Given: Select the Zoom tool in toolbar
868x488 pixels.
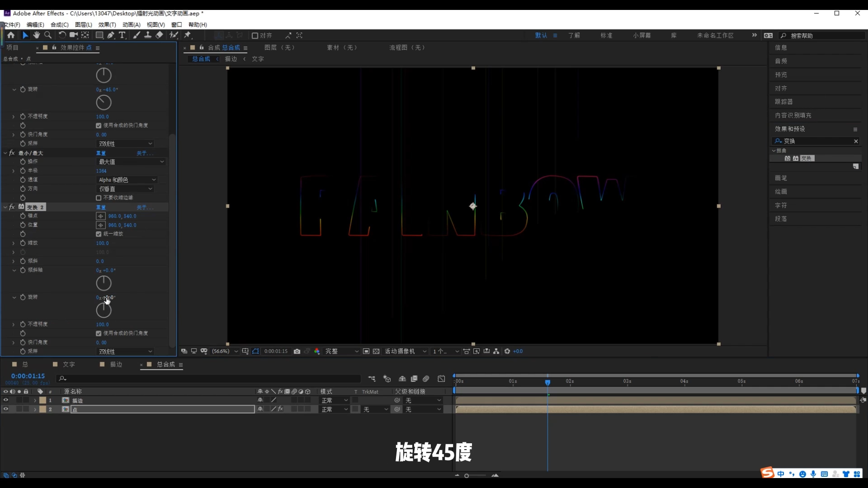Looking at the screenshot, I should click(48, 35).
